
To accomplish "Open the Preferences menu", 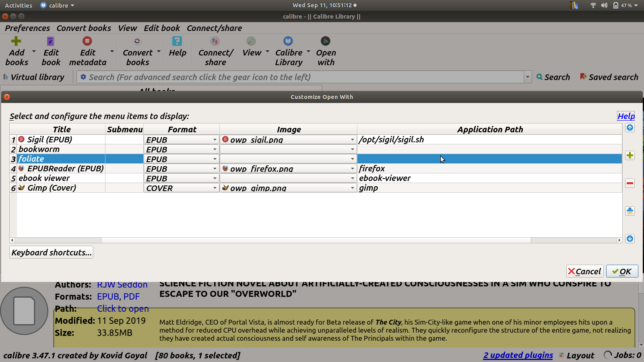I will (x=27, y=28).
